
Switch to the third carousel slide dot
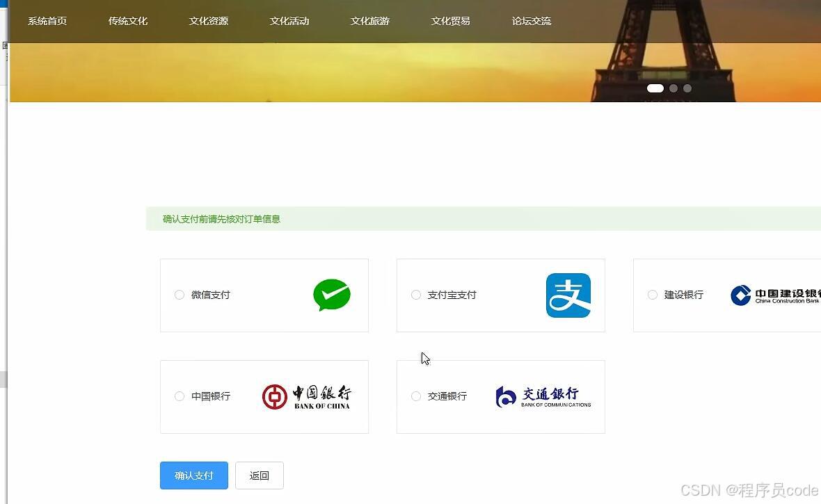[687, 88]
